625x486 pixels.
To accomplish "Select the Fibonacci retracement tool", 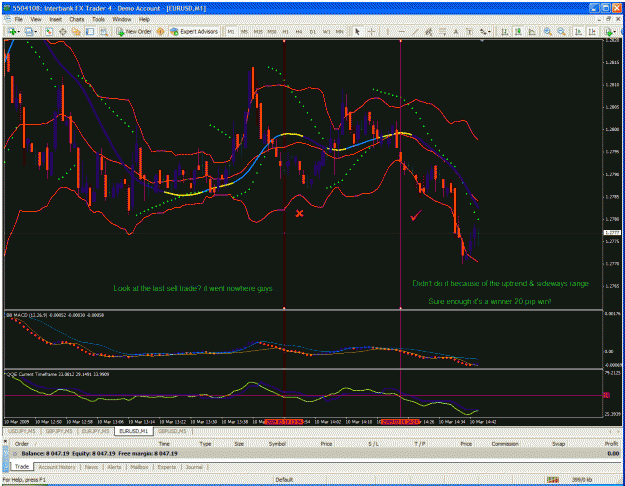I will click(442, 31).
